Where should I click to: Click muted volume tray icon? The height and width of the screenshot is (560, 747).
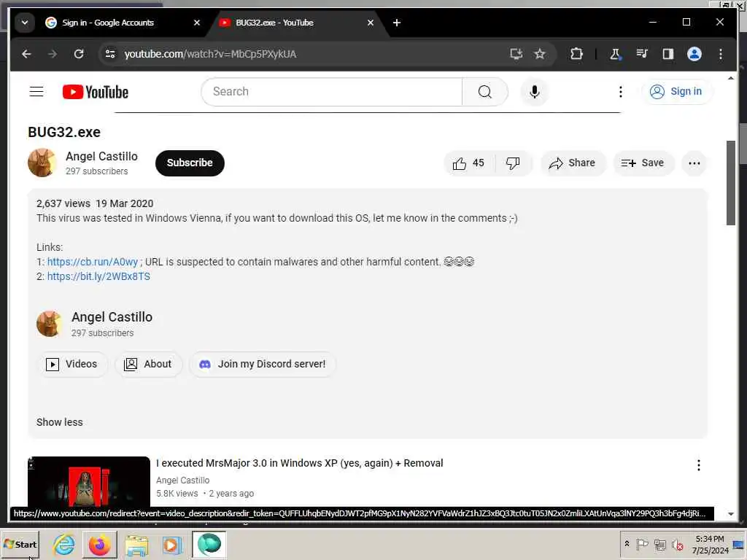[677, 544]
